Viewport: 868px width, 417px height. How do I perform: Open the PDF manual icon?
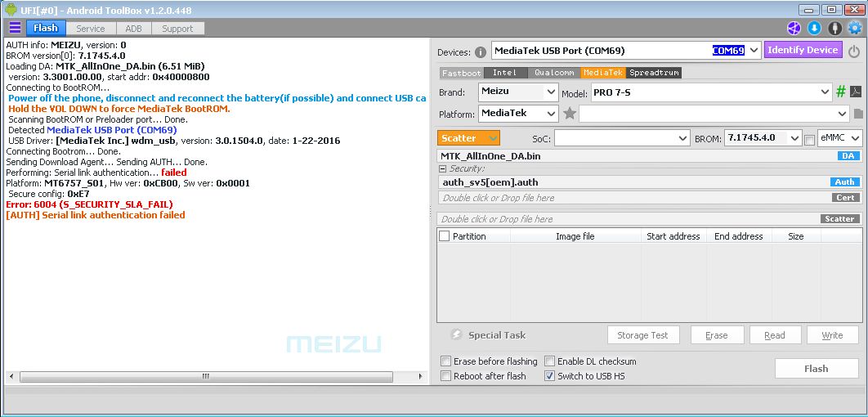(856, 92)
